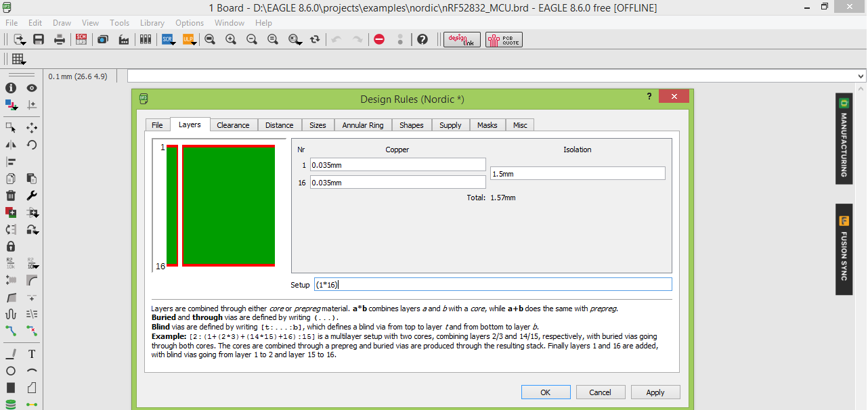Viewport: 868px width, 410px height.
Task: Click the layer 16 copper thickness field
Action: pos(398,182)
